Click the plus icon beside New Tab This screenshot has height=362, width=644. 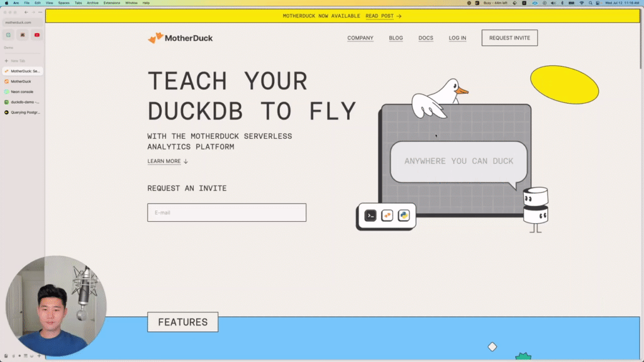coord(6,61)
